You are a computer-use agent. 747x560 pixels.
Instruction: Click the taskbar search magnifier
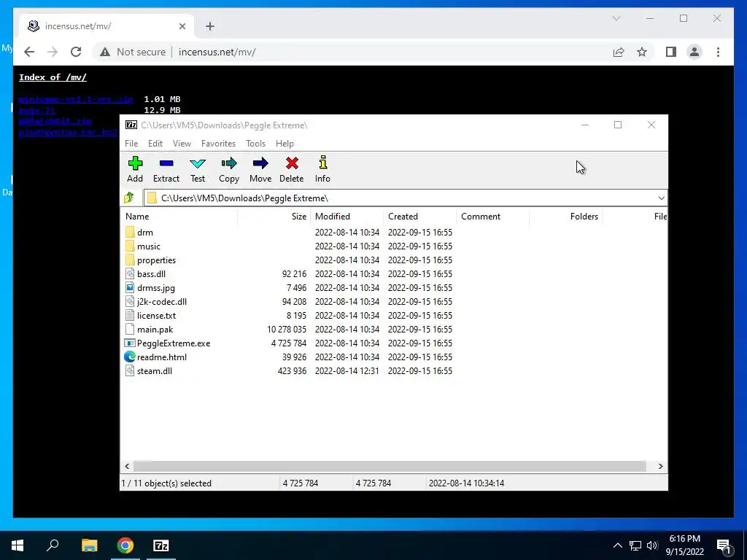point(53,545)
